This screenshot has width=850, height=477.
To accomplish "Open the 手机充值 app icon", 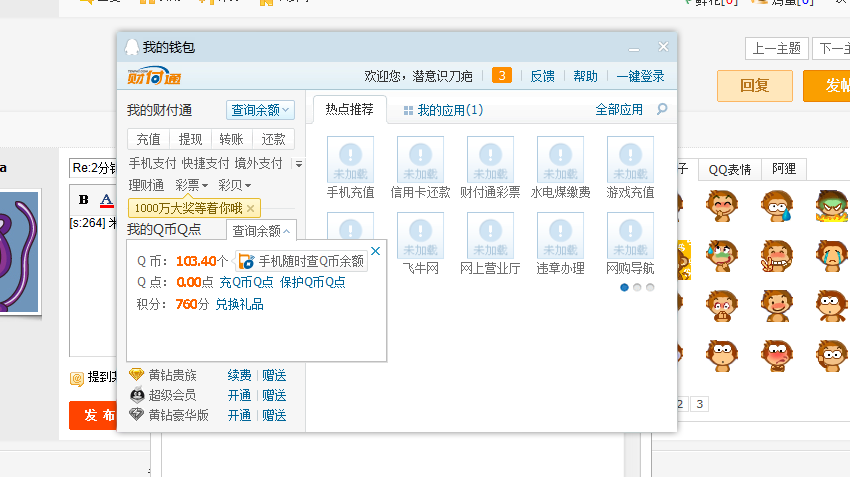I will click(350, 159).
